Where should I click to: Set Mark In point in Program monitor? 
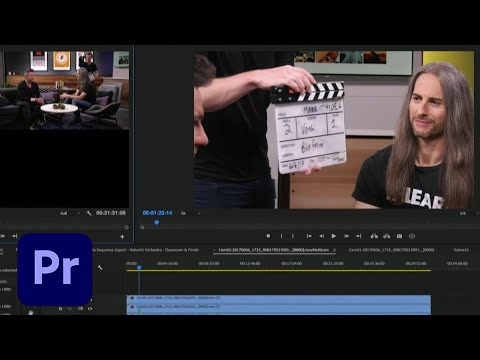tap(281, 236)
